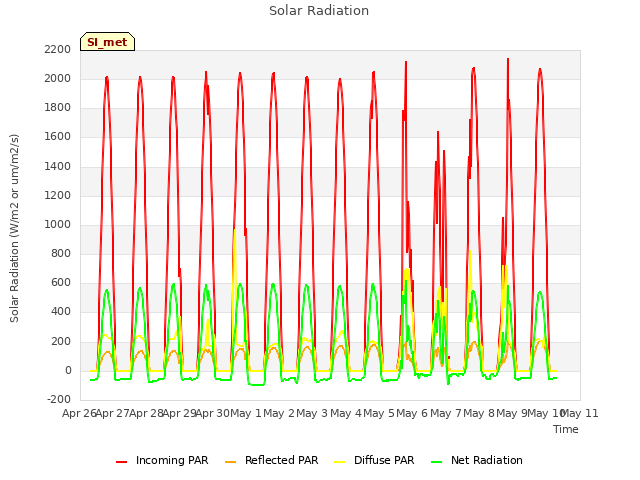Screen dimensions: 640x480
Task: Click the 600 y-axis tick label
Action: [61, 283]
